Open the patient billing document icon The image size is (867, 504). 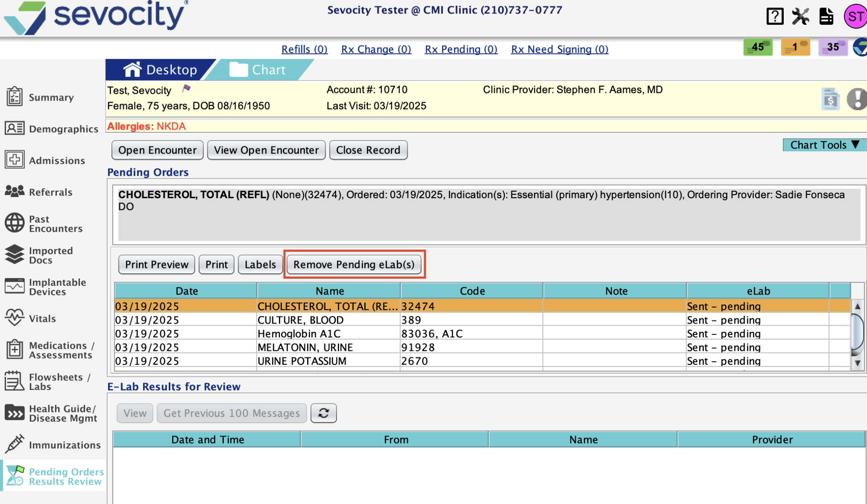coord(830,99)
